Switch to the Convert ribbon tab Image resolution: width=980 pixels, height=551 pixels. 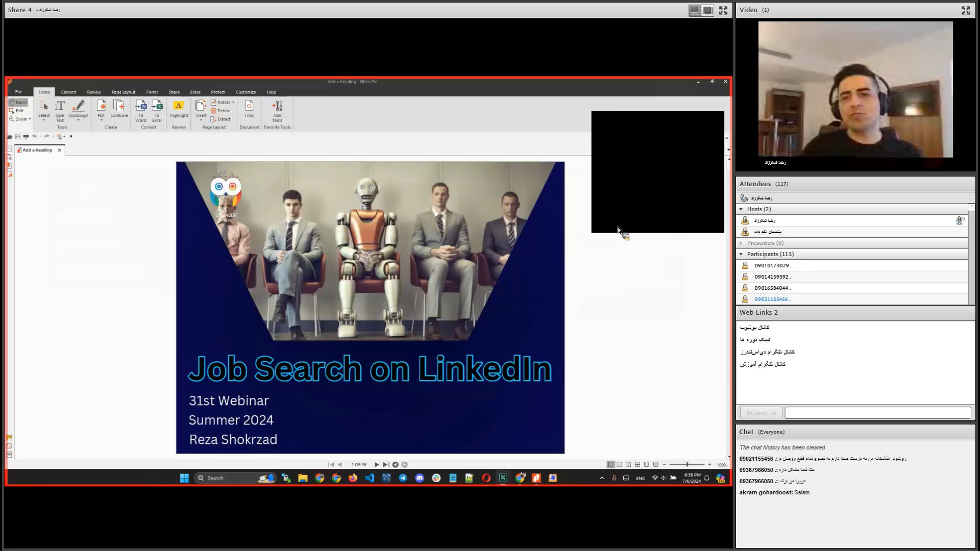[x=68, y=92]
